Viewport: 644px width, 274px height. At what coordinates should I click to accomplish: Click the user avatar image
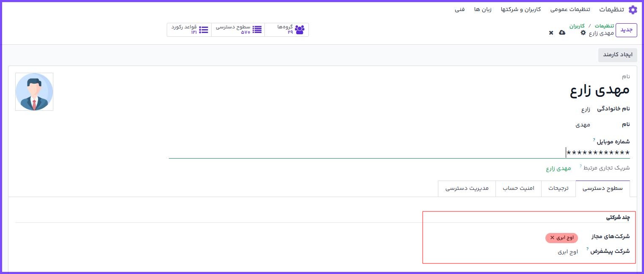pos(34,92)
